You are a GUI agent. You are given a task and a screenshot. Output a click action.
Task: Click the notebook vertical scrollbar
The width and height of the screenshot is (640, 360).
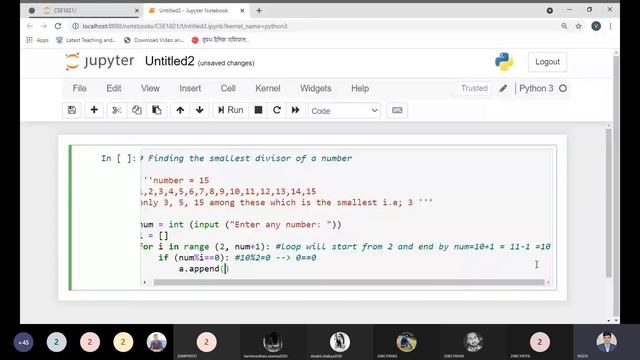[609, 203]
